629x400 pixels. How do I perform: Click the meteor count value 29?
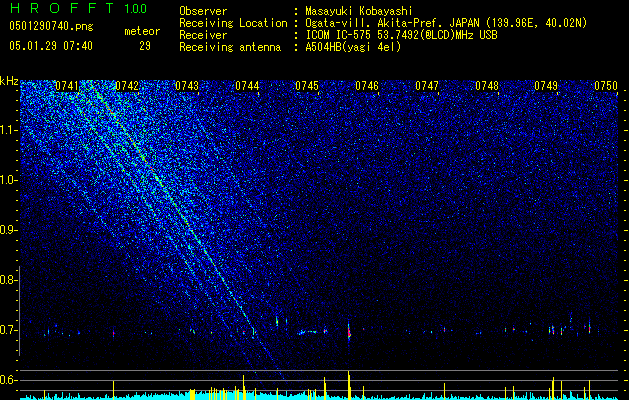tap(145, 46)
